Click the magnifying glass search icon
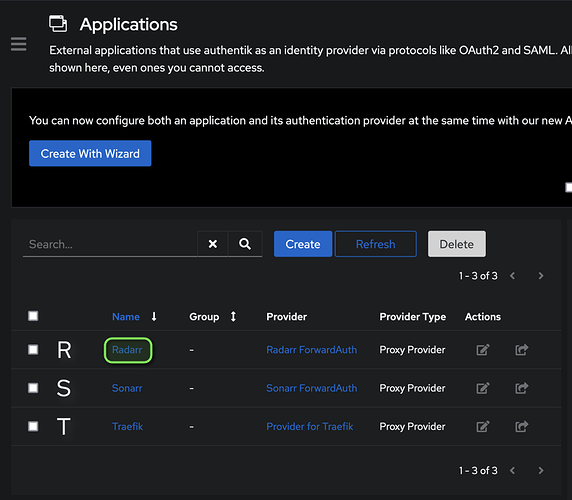Screen dimensions: 572x500 (245, 244)
